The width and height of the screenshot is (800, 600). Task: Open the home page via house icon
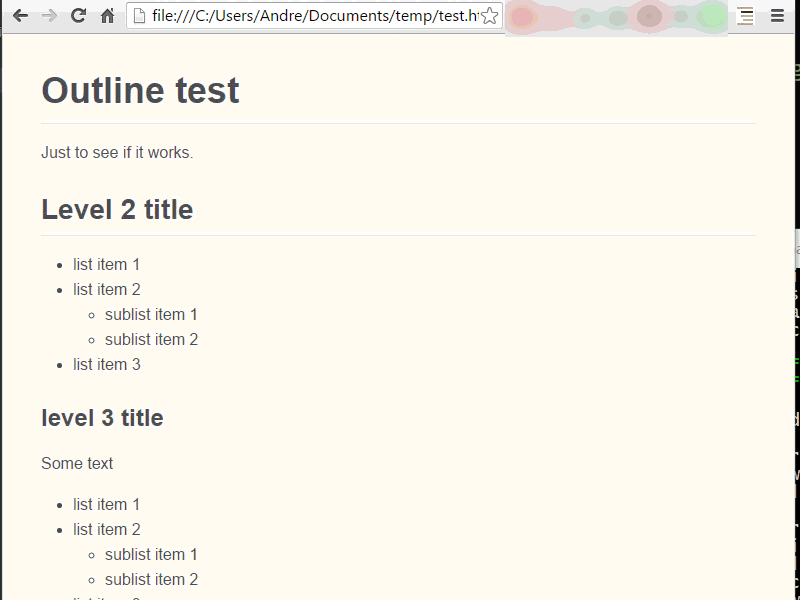point(107,16)
